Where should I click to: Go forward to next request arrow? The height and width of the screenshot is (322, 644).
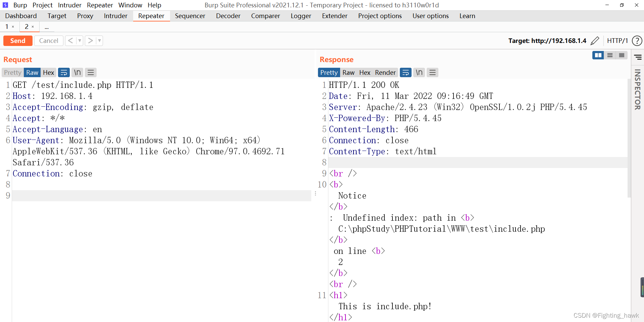point(90,41)
